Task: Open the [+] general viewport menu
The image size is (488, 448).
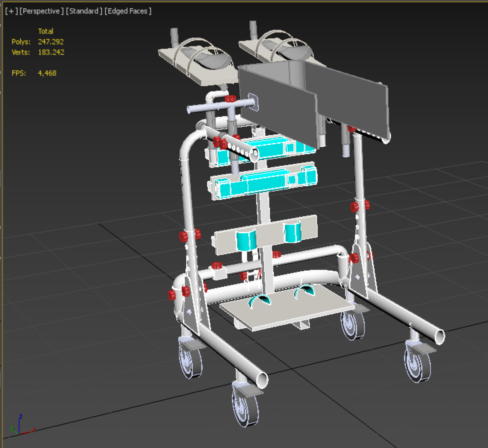Action: point(11,11)
